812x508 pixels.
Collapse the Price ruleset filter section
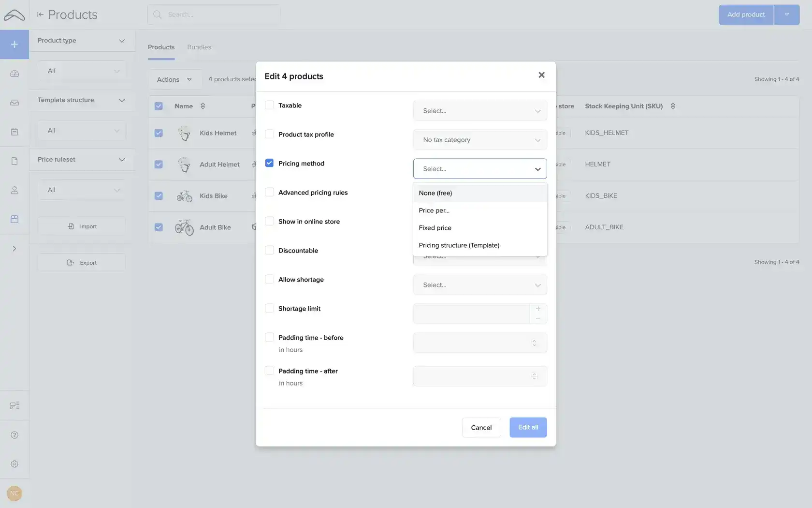click(x=122, y=160)
